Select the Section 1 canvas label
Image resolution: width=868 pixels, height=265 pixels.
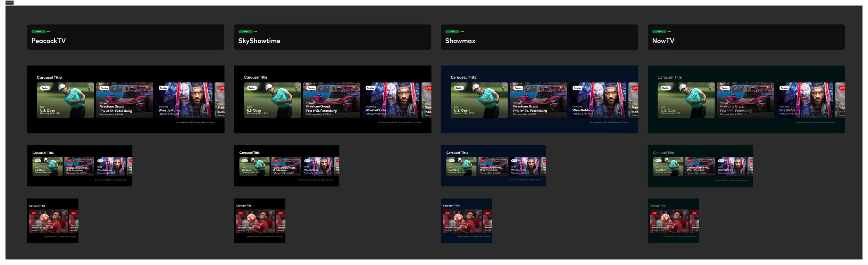pos(9,2)
